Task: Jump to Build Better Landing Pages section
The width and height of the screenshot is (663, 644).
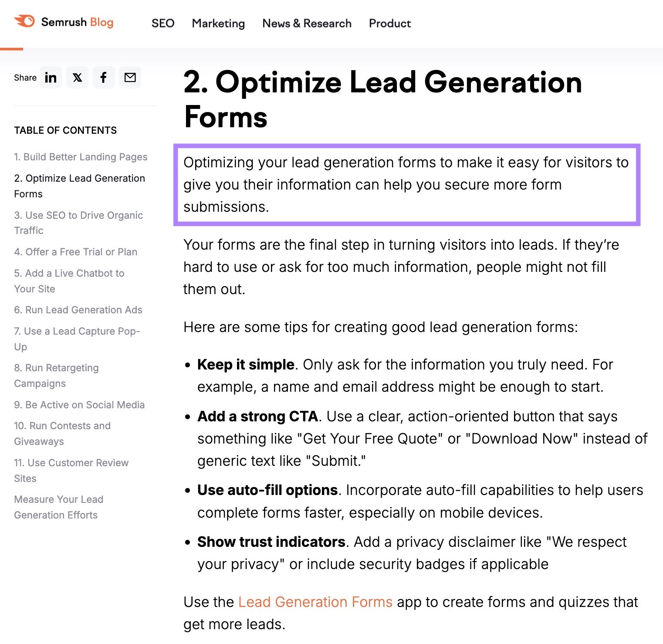Action: click(x=81, y=157)
